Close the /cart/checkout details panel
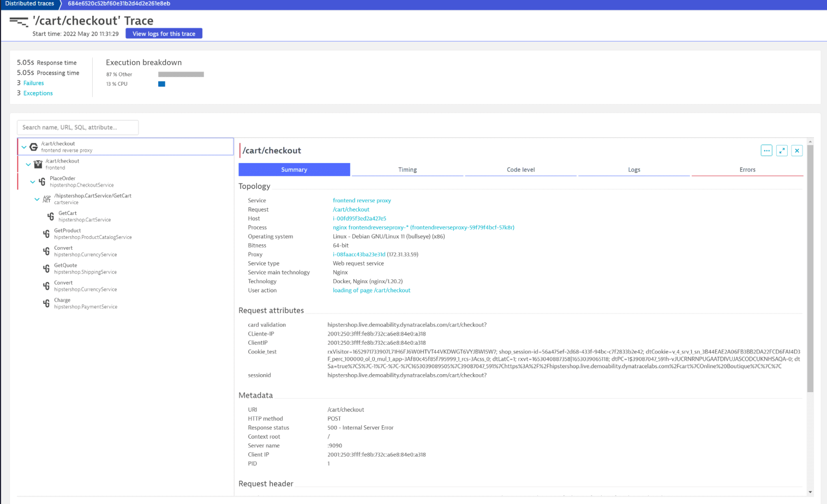 [797, 151]
